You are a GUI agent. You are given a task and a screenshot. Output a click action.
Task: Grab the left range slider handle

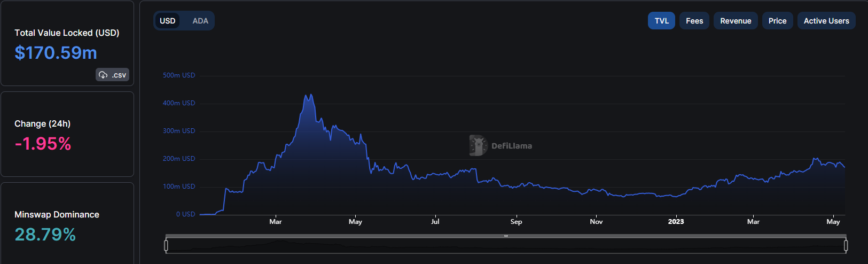(166, 246)
